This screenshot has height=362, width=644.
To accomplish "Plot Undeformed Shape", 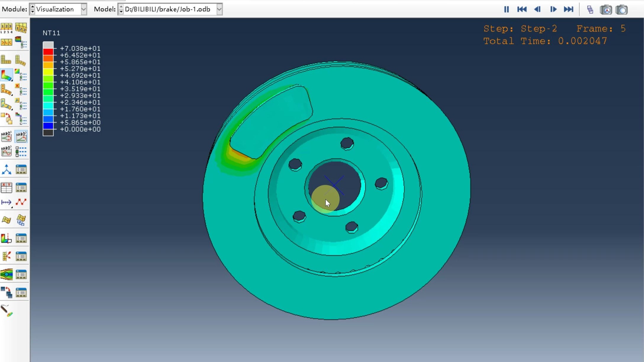I will pyautogui.click(x=6, y=60).
